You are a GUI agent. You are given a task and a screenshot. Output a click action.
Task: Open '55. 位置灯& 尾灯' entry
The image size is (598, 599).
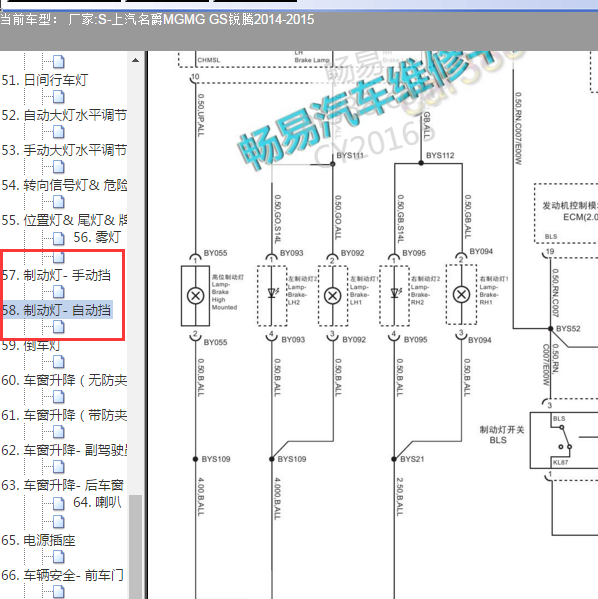coord(64,220)
